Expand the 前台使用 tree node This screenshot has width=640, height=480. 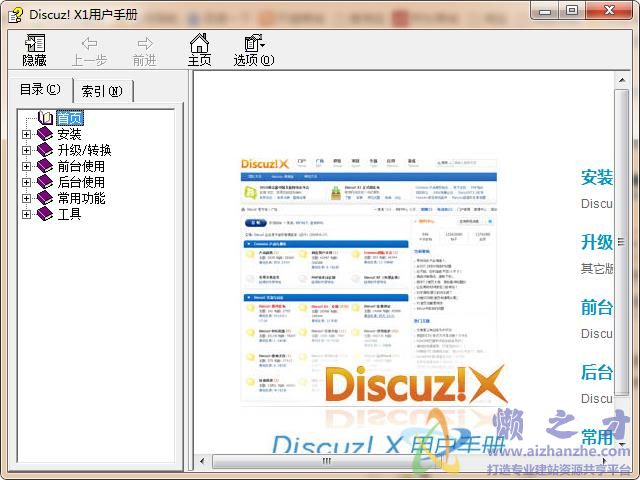pos(26,166)
